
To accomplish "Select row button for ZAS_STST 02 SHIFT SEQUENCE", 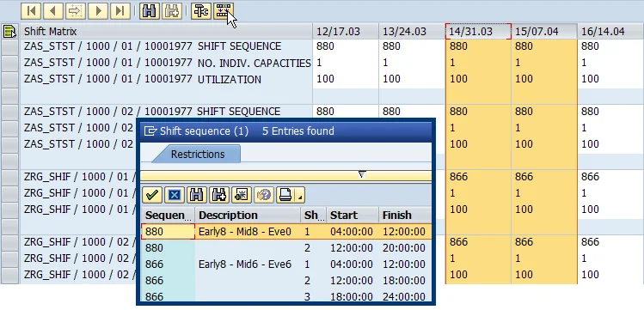I will coord(9,112).
